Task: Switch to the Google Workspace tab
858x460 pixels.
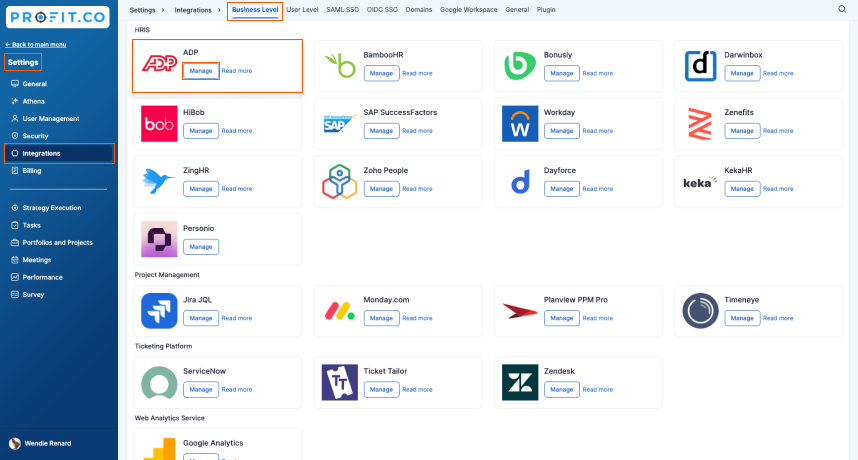Action: [468, 10]
